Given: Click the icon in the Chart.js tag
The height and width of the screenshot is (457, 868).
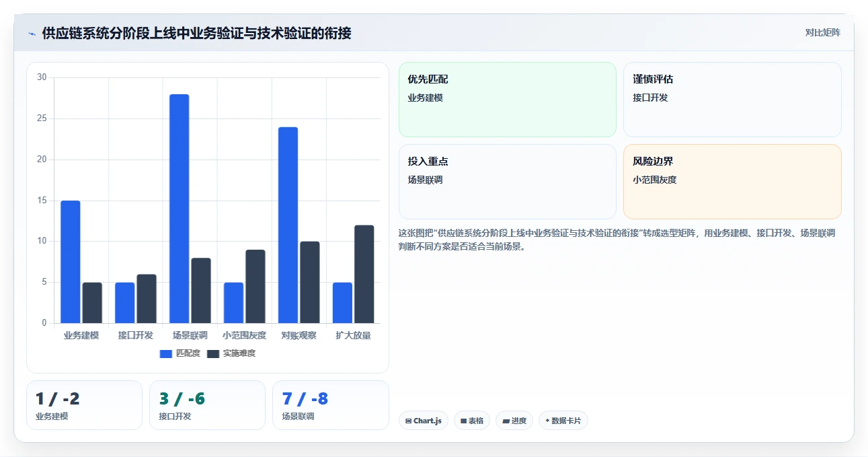Looking at the screenshot, I should pyautogui.click(x=408, y=421).
